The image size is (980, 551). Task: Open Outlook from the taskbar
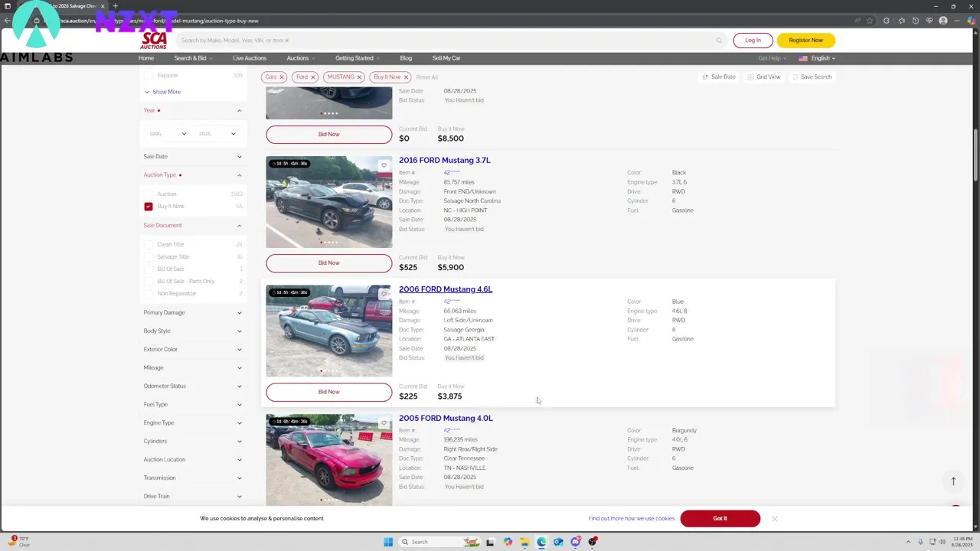click(558, 542)
